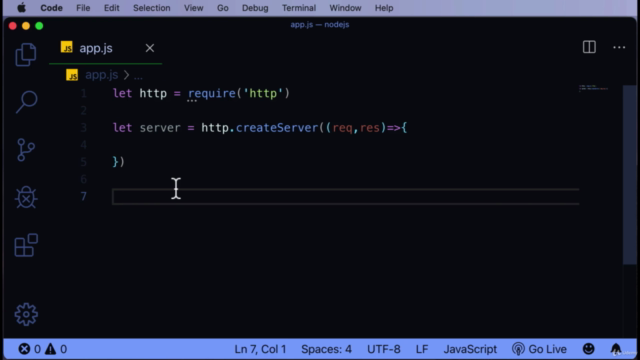The height and width of the screenshot is (360, 640).
Task: Open the Terminal menu
Action: [299, 8]
